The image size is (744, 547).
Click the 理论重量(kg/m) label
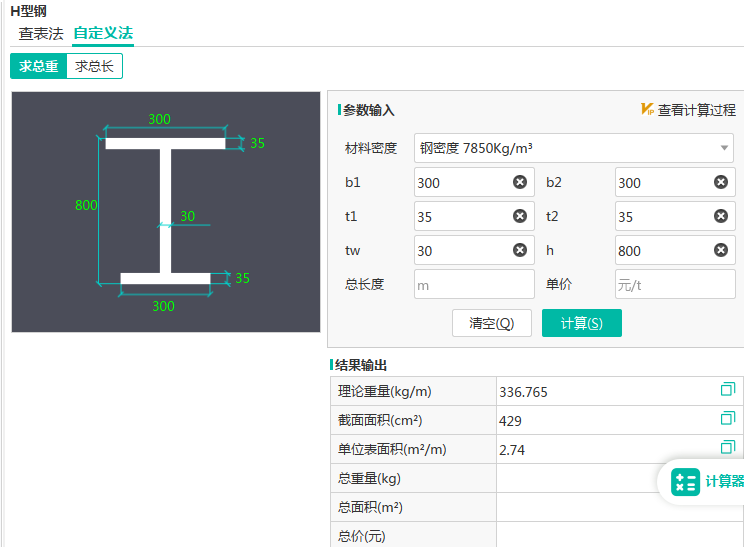pos(384,391)
